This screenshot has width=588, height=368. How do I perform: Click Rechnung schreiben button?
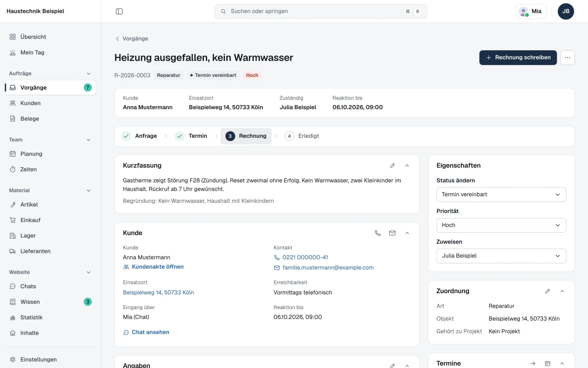518,58
